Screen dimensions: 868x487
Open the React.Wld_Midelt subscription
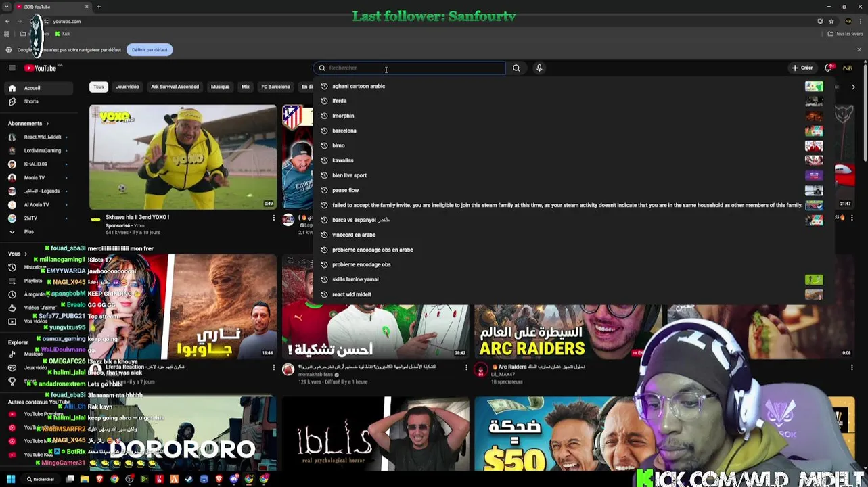click(37, 137)
